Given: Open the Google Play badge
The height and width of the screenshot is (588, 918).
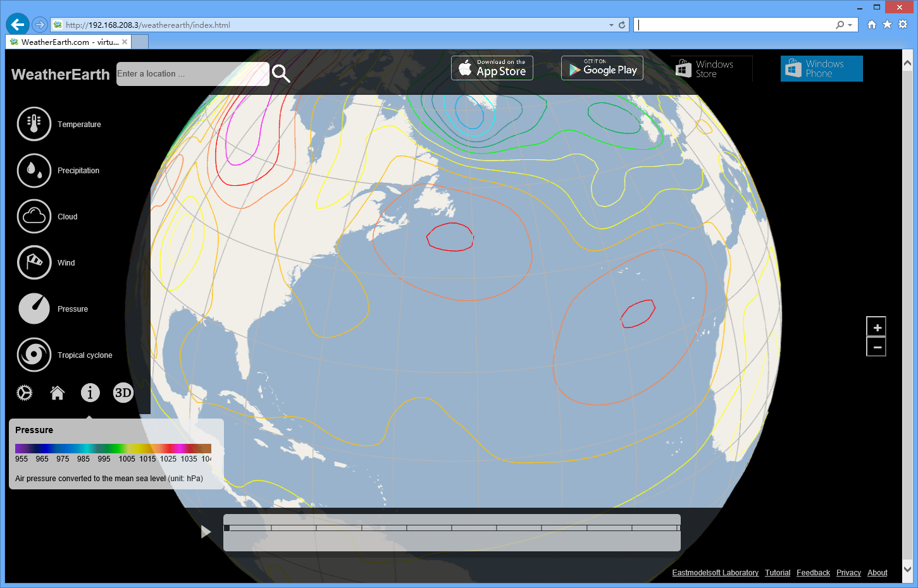Looking at the screenshot, I should [602, 68].
